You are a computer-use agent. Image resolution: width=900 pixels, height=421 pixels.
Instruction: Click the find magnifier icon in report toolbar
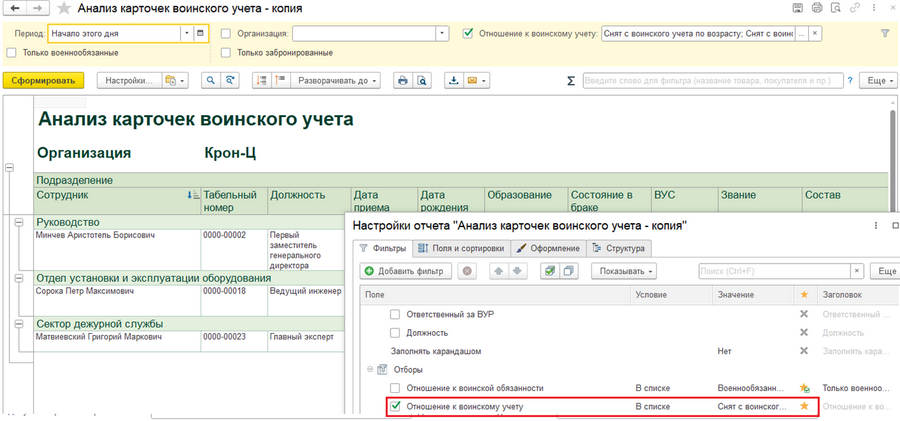(211, 80)
